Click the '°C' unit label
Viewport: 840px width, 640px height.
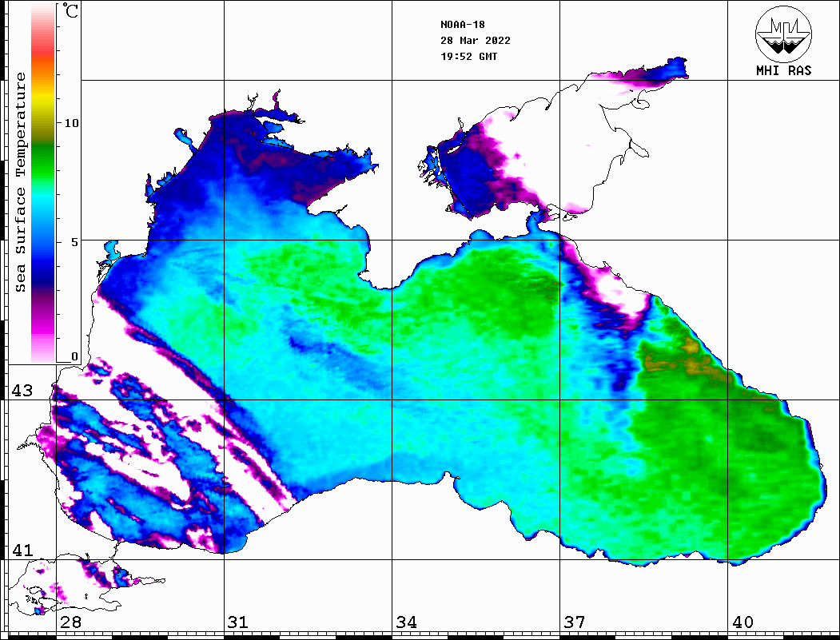click(x=70, y=10)
